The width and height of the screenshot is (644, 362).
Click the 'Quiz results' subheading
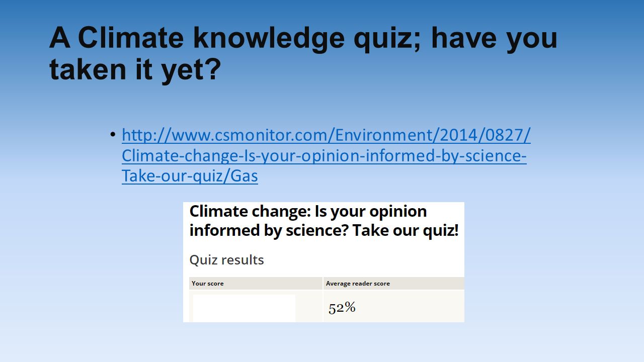(226, 260)
